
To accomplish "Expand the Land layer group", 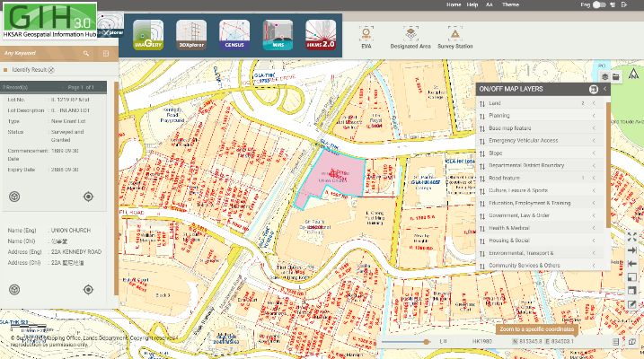I will tap(594, 103).
